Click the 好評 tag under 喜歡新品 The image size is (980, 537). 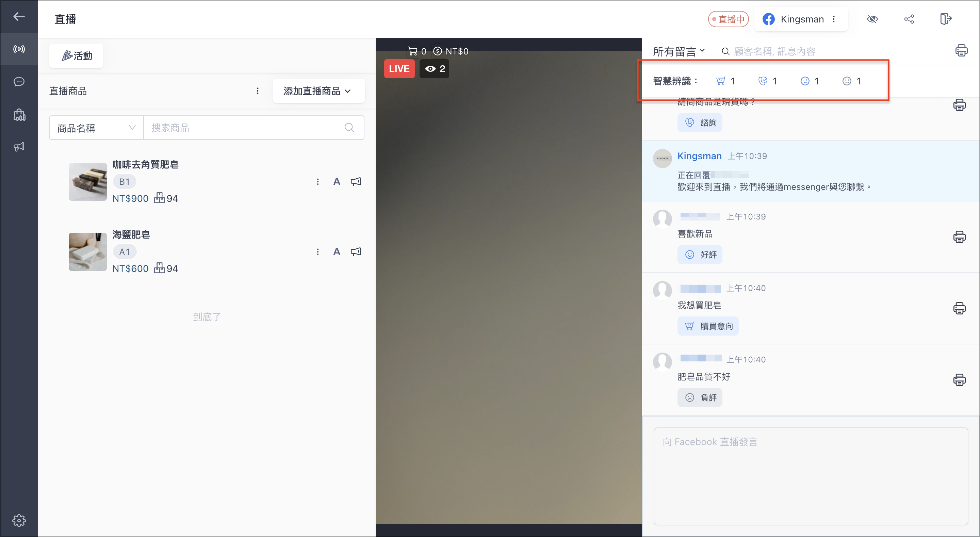[x=700, y=255]
